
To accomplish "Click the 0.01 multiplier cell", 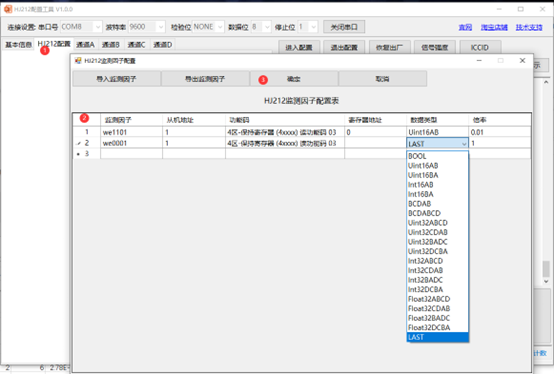I will pyautogui.click(x=500, y=132).
